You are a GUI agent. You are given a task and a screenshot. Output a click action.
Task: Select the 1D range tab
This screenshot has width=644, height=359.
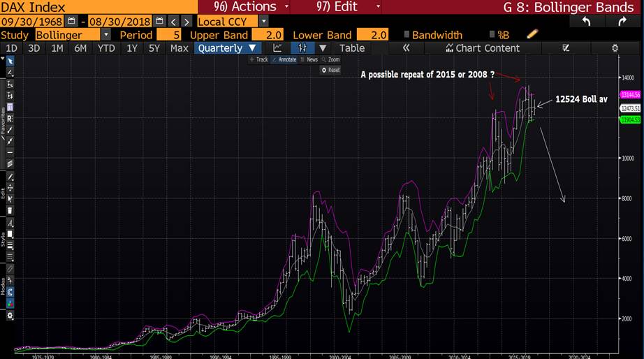[x=11, y=48]
